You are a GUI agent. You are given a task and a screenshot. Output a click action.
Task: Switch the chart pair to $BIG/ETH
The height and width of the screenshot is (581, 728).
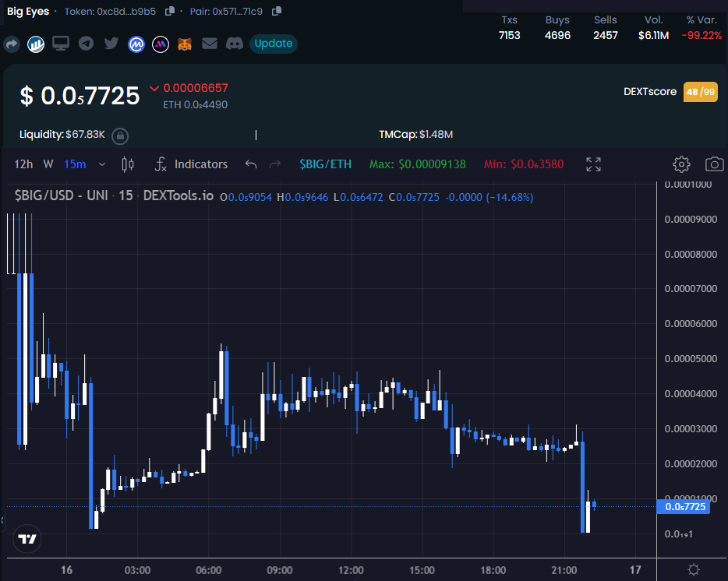pos(326,164)
